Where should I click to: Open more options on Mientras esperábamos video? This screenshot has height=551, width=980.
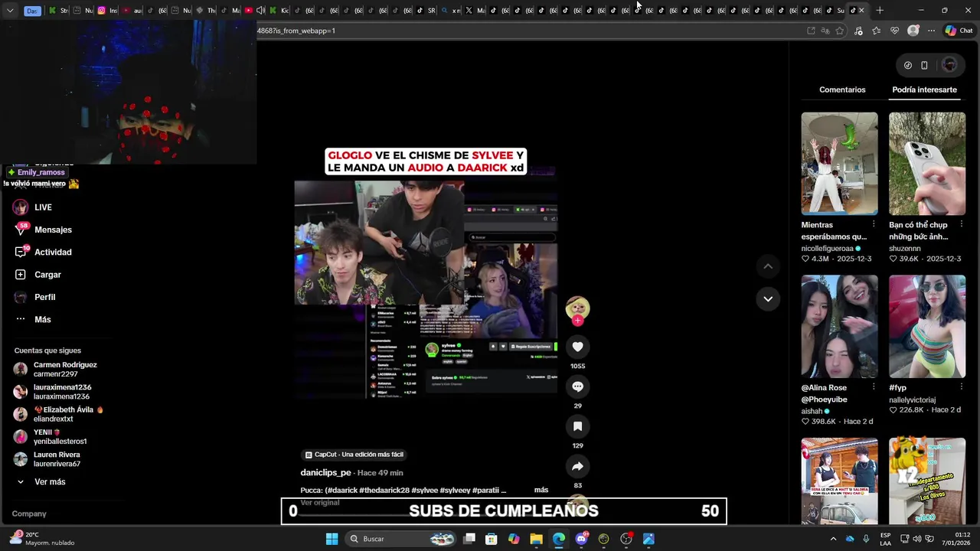point(874,225)
